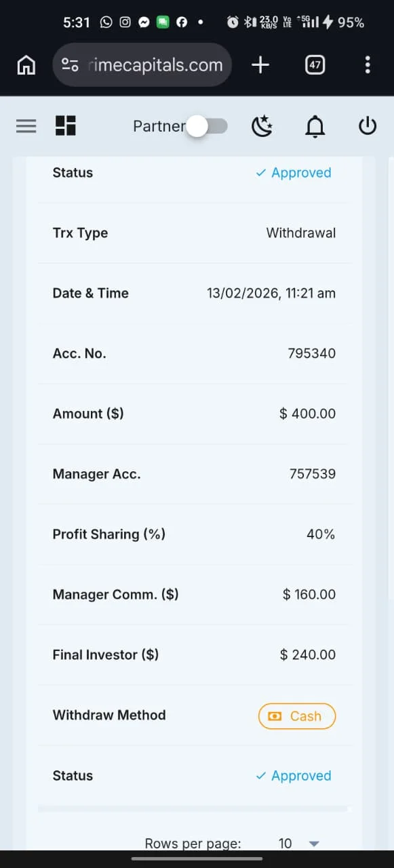Open the tab switcher showing 47
This screenshot has height=868, width=394.
coord(315,65)
